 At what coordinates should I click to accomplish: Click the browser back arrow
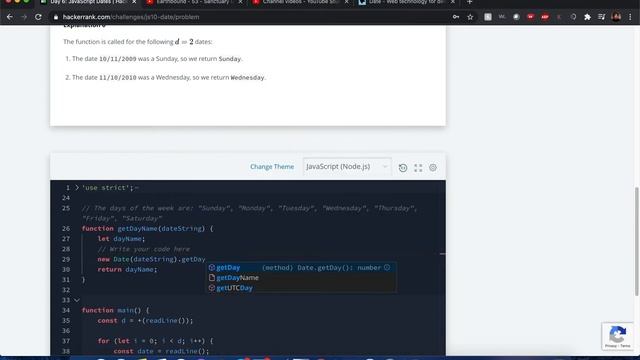[x=10, y=17]
